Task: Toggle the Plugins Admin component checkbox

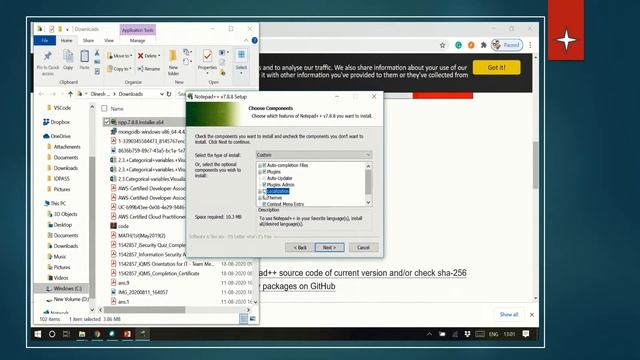Action: click(x=264, y=185)
